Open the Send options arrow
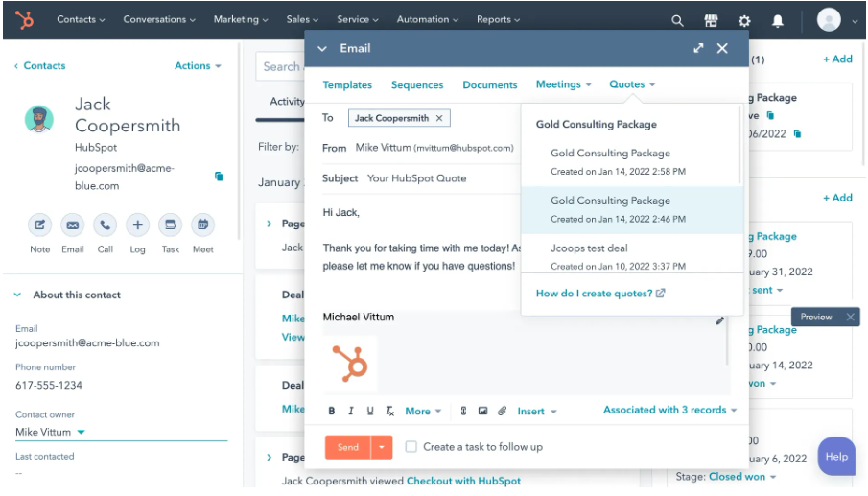 pos(382,447)
